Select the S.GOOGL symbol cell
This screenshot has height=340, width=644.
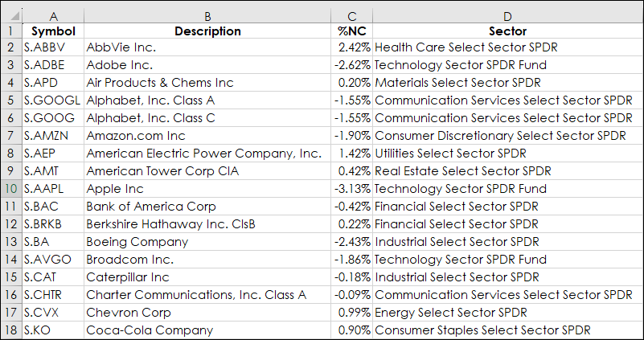pyautogui.click(x=53, y=100)
